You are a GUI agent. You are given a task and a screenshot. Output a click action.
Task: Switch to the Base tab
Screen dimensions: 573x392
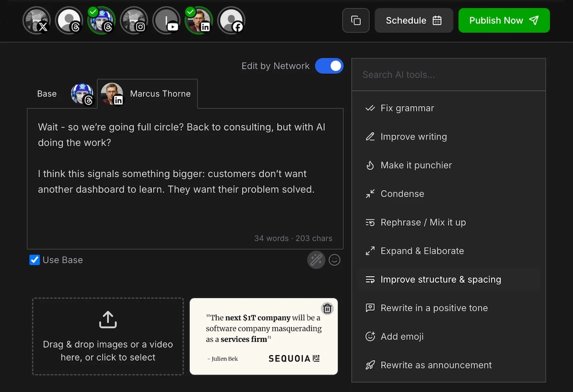click(x=47, y=94)
